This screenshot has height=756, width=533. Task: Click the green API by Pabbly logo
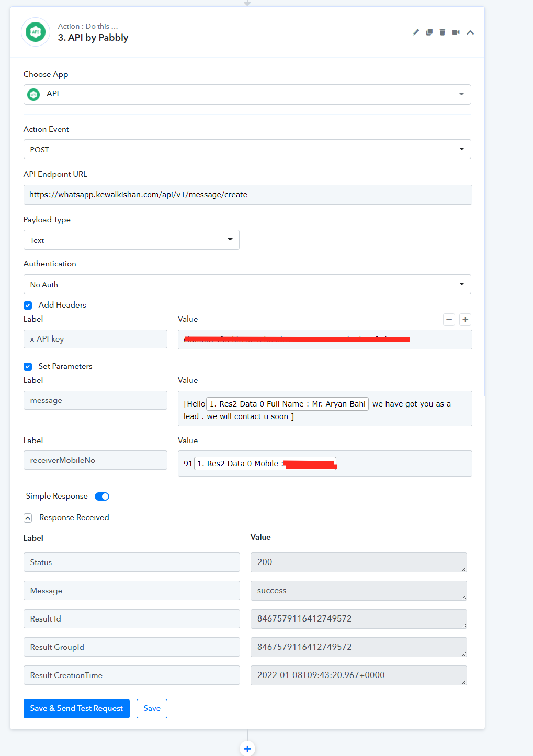coord(36,32)
